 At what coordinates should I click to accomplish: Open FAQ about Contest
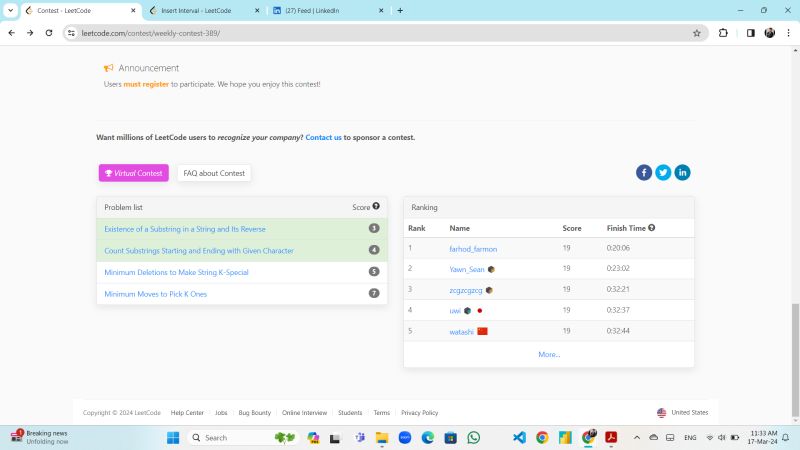[x=214, y=173]
